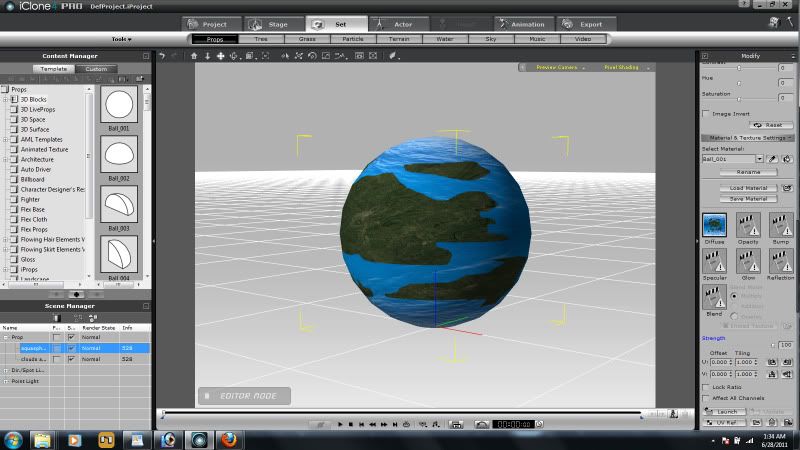800x450 pixels.
Task: Select the Blend texture channel
Action: pyautogui.click(x=715, y=297)
